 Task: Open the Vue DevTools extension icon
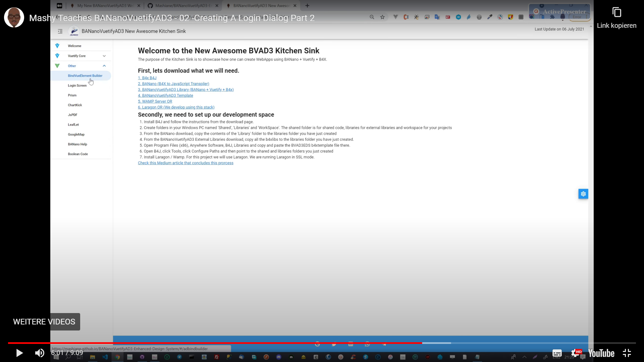[x=395, y=16]
